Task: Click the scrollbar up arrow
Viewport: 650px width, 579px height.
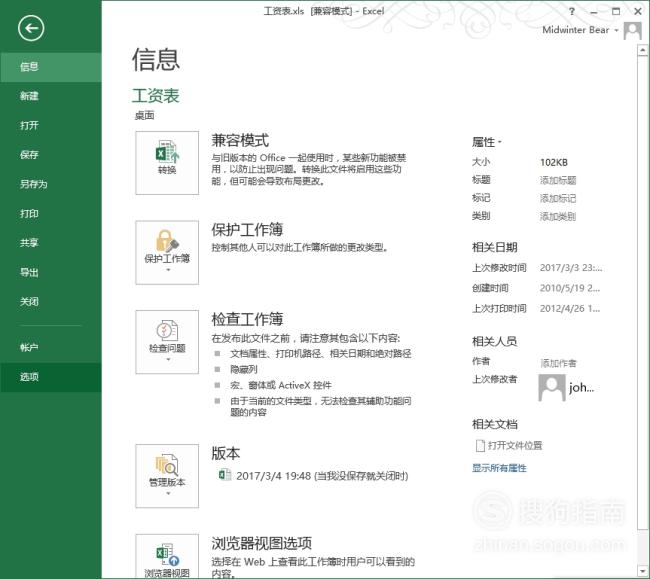Action: [x=643, y=50]
